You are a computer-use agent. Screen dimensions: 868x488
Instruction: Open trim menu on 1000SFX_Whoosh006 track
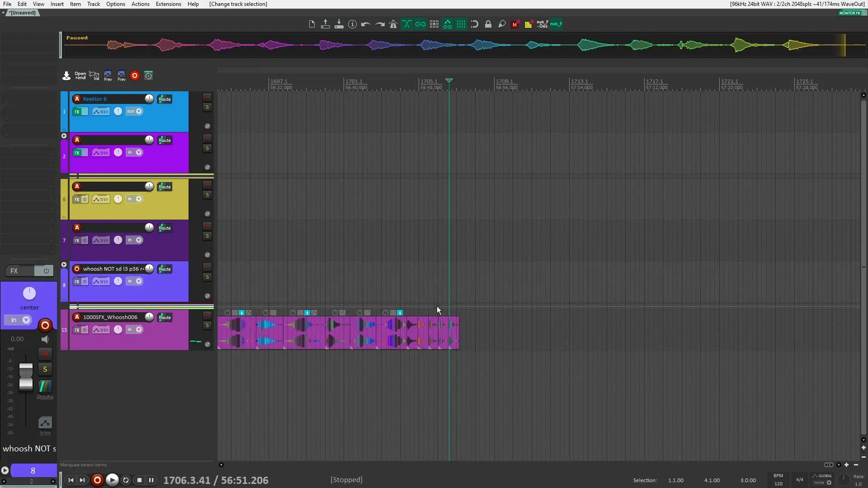[101, 330]
